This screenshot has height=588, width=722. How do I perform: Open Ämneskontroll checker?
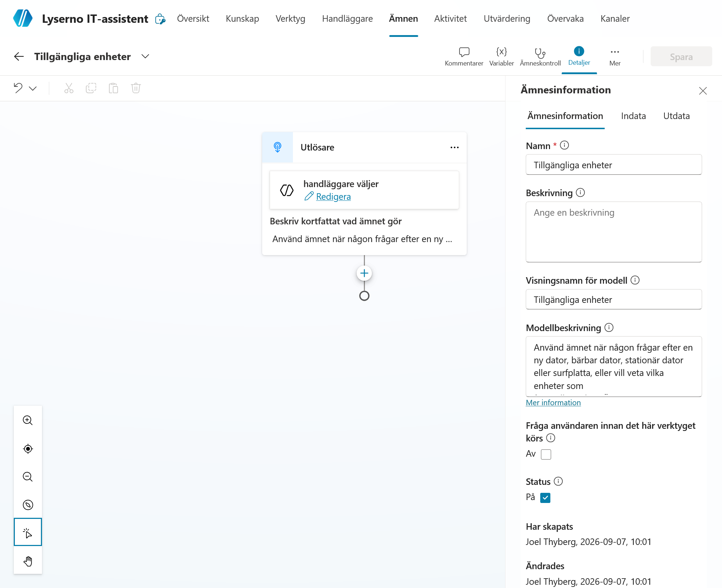point(540,57)
